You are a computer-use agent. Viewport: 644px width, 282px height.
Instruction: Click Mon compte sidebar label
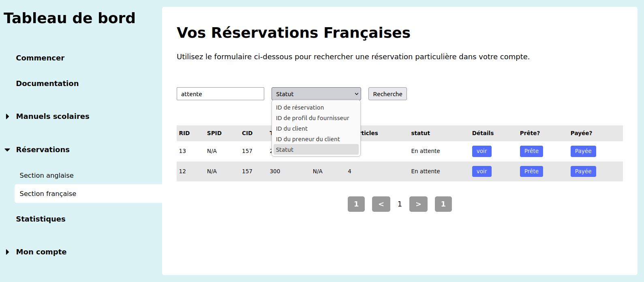click(41, 252)
